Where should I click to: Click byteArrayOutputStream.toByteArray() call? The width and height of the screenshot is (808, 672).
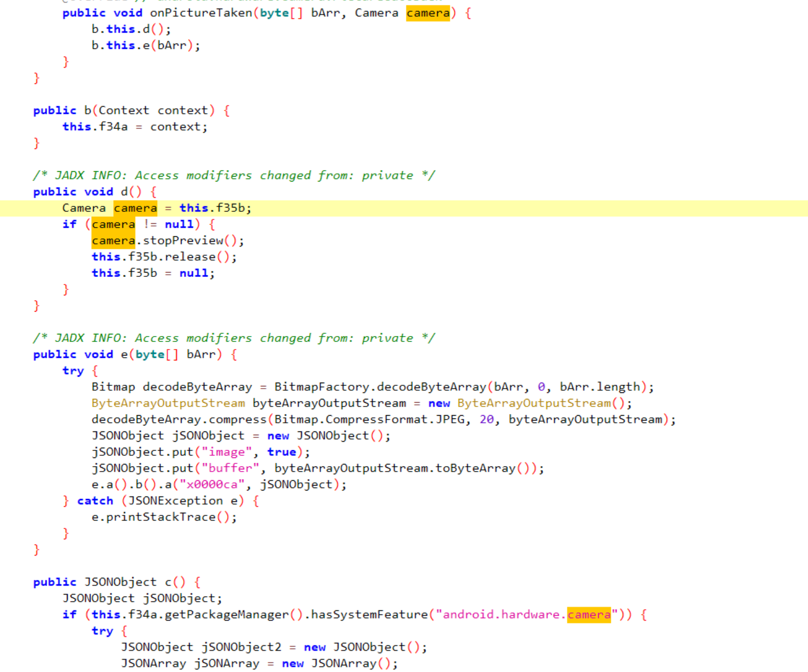[402, 468]
